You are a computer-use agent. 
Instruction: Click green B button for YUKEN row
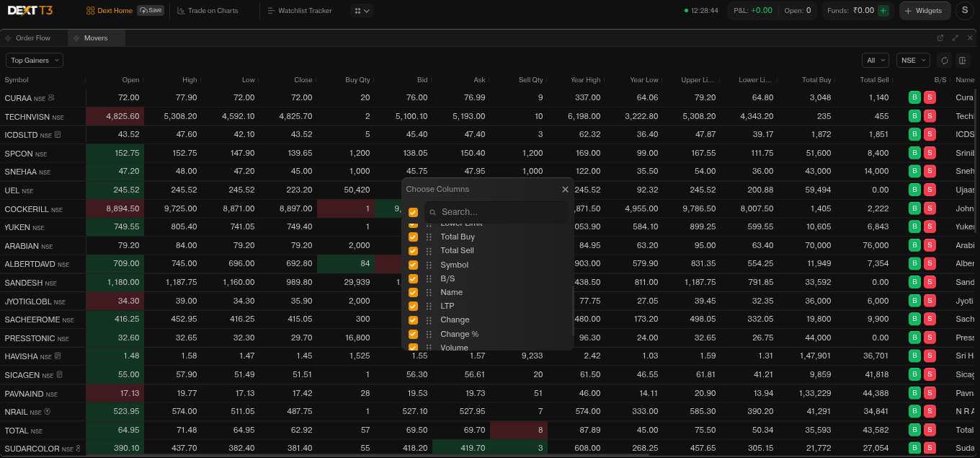click(914, 226)
